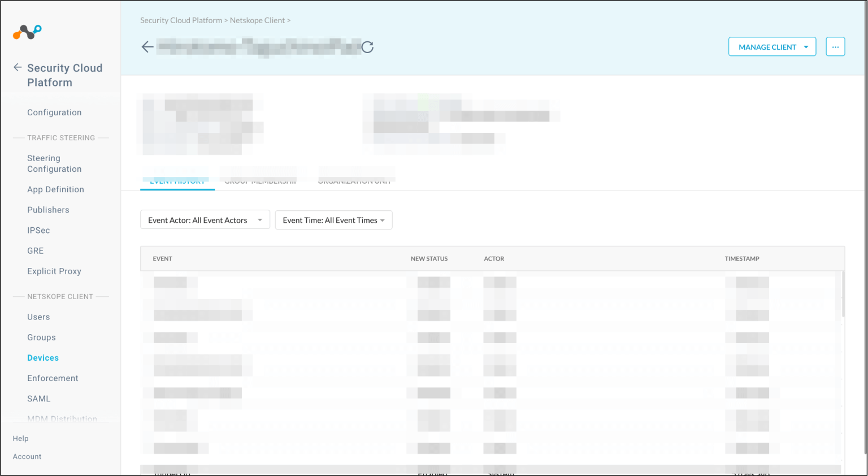This screenshot has width=868, height=476.
Task: Open the GRE configuration page
Action: (35, 250)
